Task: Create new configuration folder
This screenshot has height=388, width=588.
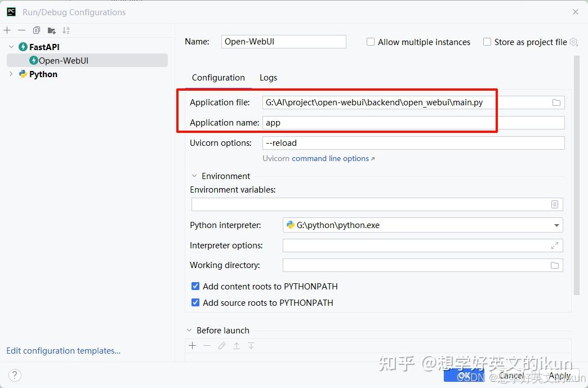Action: point(51,30)
